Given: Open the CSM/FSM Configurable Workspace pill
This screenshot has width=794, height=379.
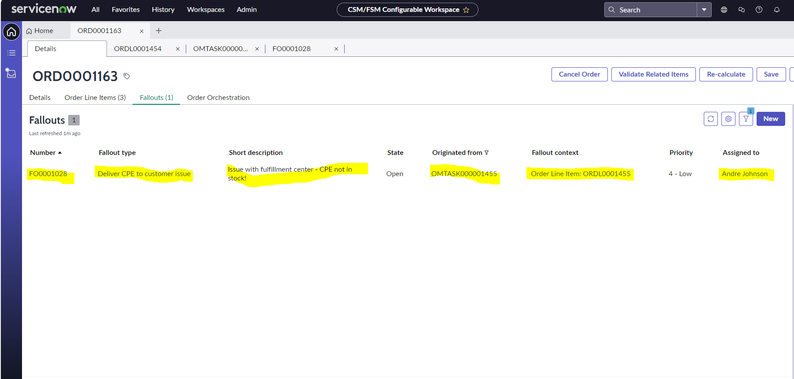Looking at the screenshot, I should point(407,10).
